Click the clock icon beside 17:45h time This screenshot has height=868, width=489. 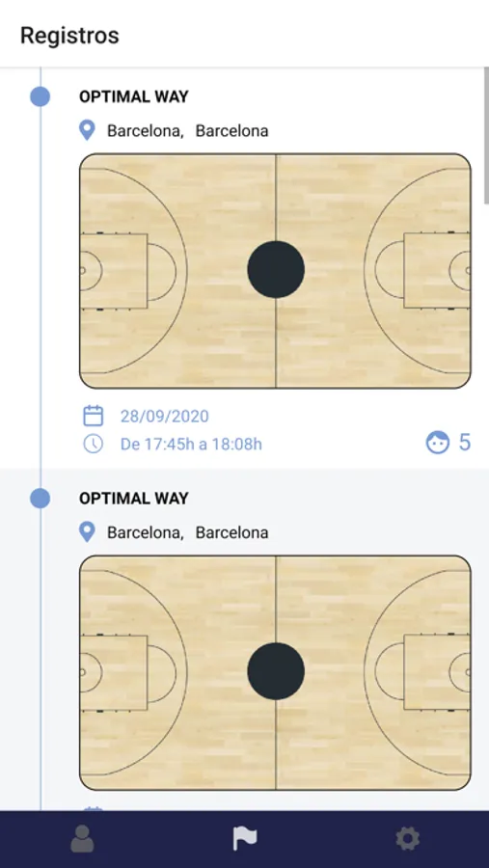click(93, 444)
